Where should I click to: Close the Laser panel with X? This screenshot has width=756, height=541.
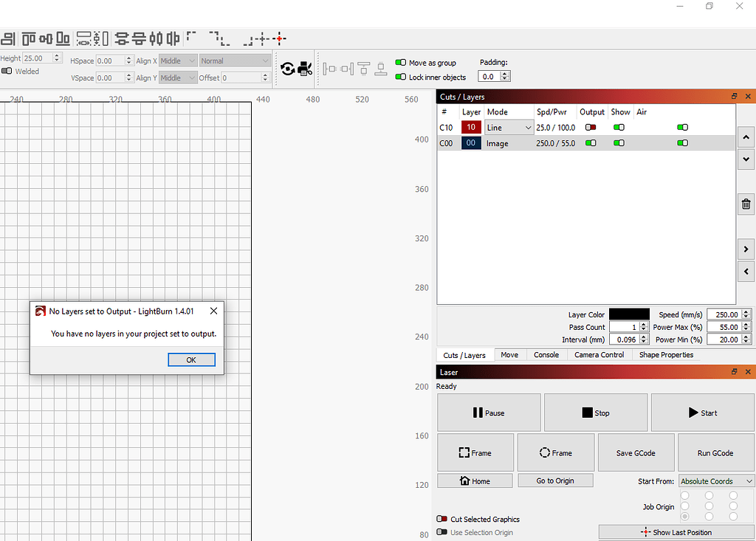(748, 372)
